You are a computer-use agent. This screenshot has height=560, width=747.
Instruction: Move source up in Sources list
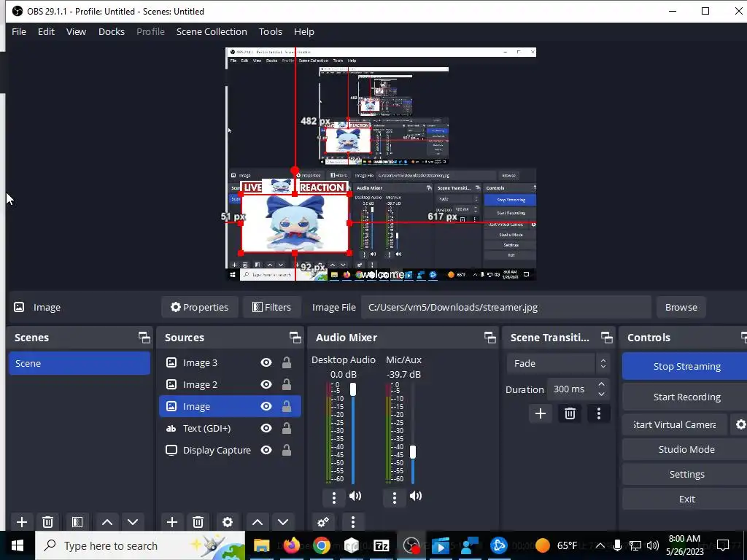coord(258,522)
